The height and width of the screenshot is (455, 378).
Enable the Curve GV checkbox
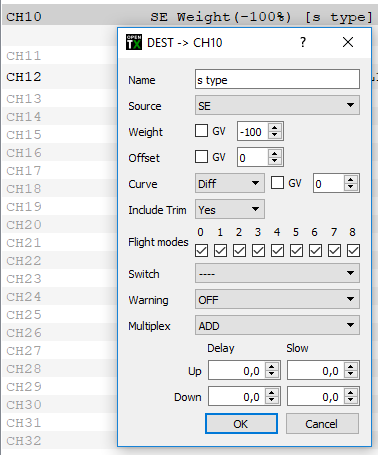pos(277,183)
